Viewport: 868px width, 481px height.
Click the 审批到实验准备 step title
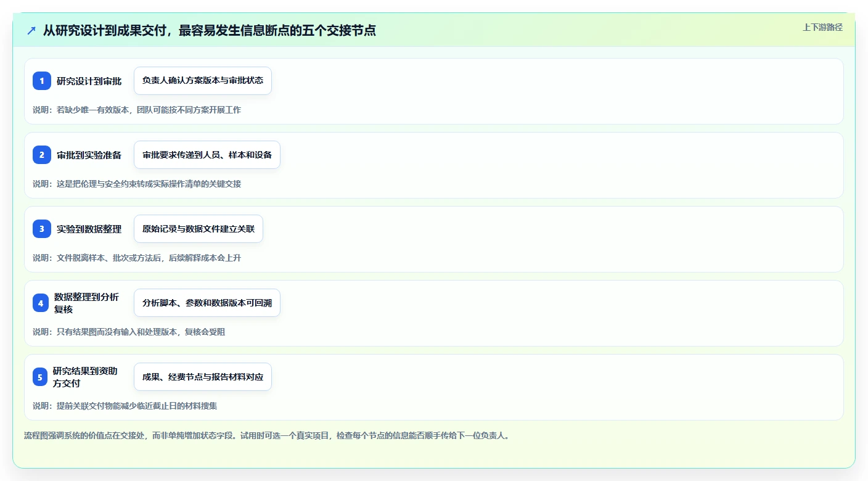[89, 155]
